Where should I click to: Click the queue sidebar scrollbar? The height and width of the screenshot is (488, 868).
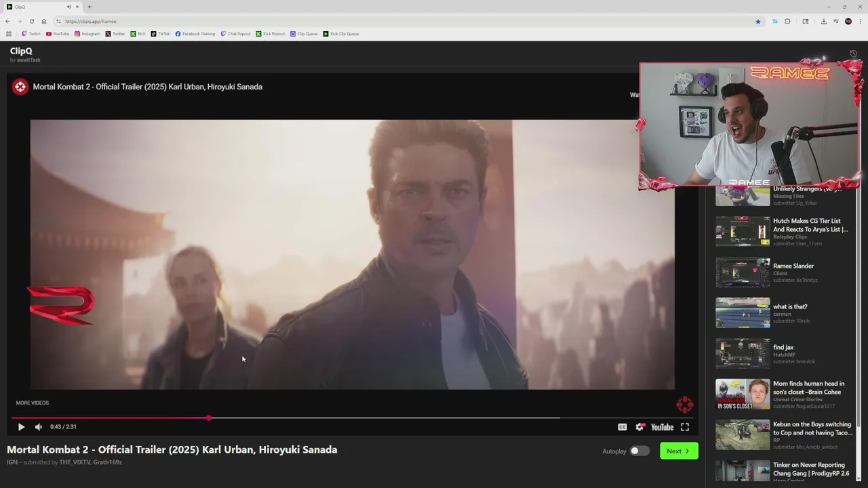(x=859, y=305)
